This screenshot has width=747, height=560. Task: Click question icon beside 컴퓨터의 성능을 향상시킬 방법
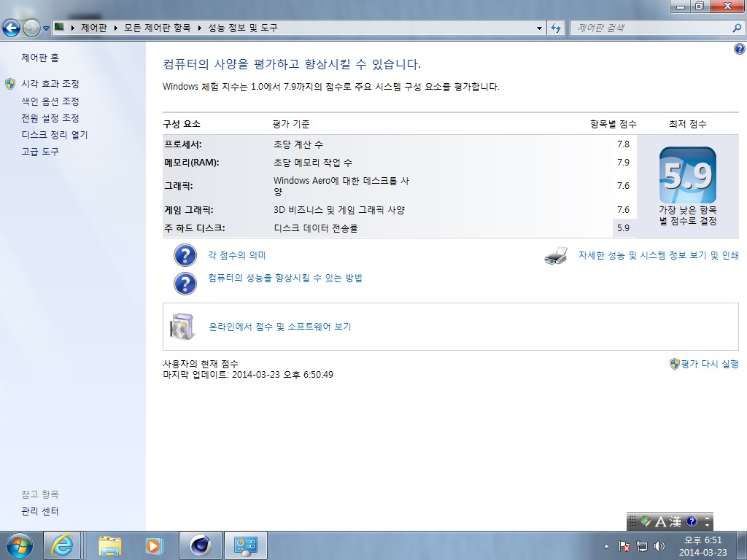(185, 284)
